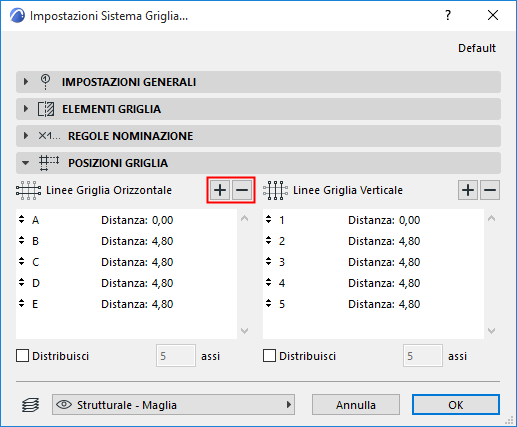517x427 pixels.
Task: Expand the Impostazioni Generali panel
Action: pos(26,82)
